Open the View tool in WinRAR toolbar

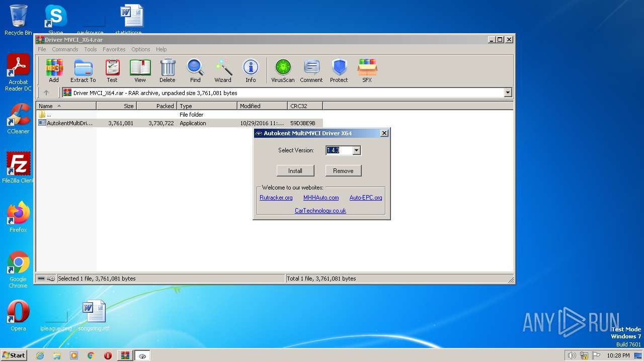point(140,71)
